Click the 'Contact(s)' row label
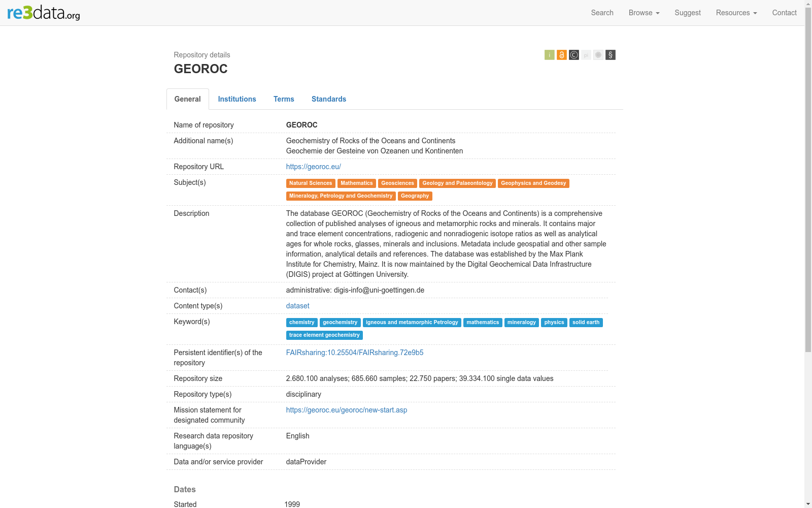This screenshot has height=508, width=812. click(x=190, y=290)
